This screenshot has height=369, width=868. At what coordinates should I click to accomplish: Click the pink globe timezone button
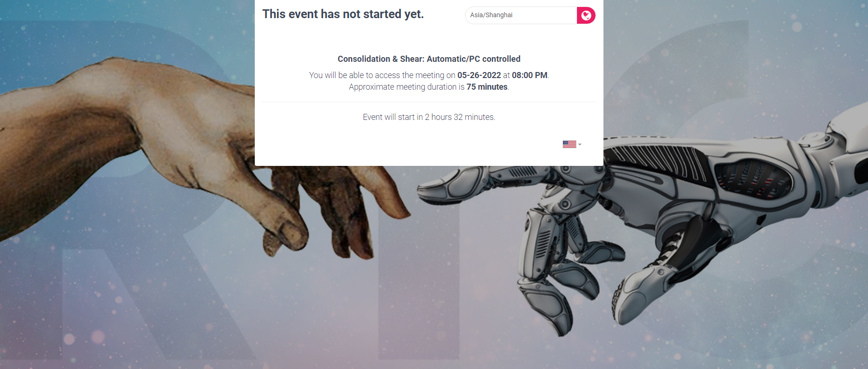(586, 15)
